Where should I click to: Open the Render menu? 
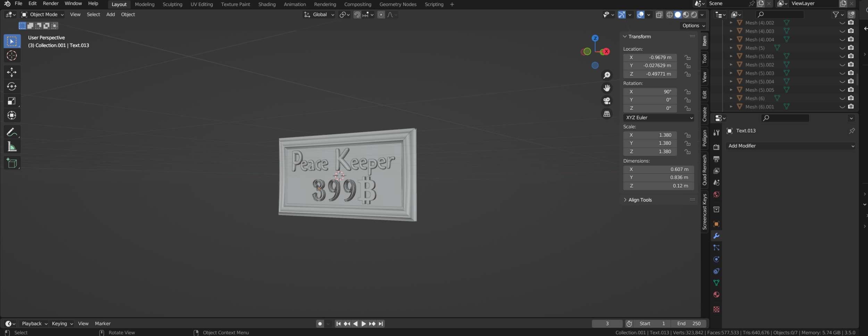[x=51, y=3]
